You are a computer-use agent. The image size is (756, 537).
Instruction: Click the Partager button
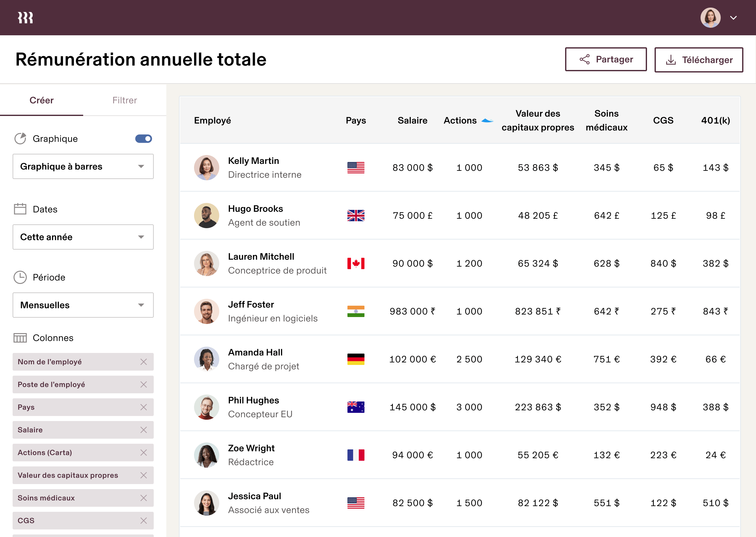[x=606, y=59]
